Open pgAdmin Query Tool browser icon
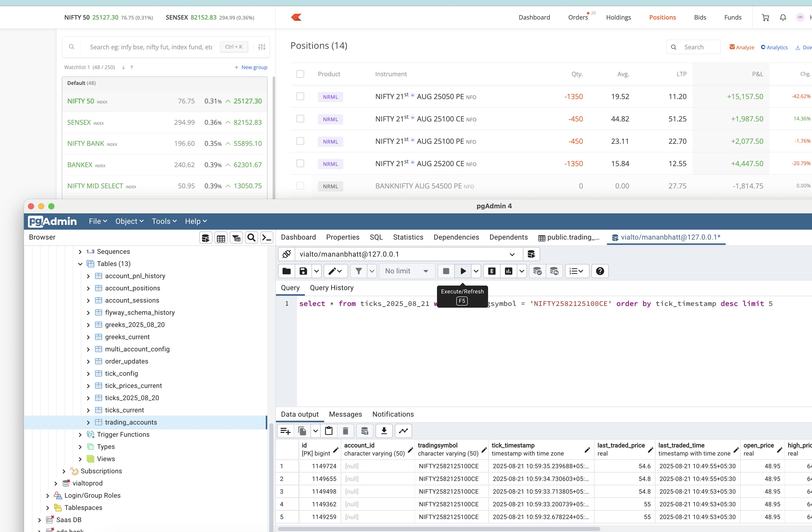 [x=205, y=238]
